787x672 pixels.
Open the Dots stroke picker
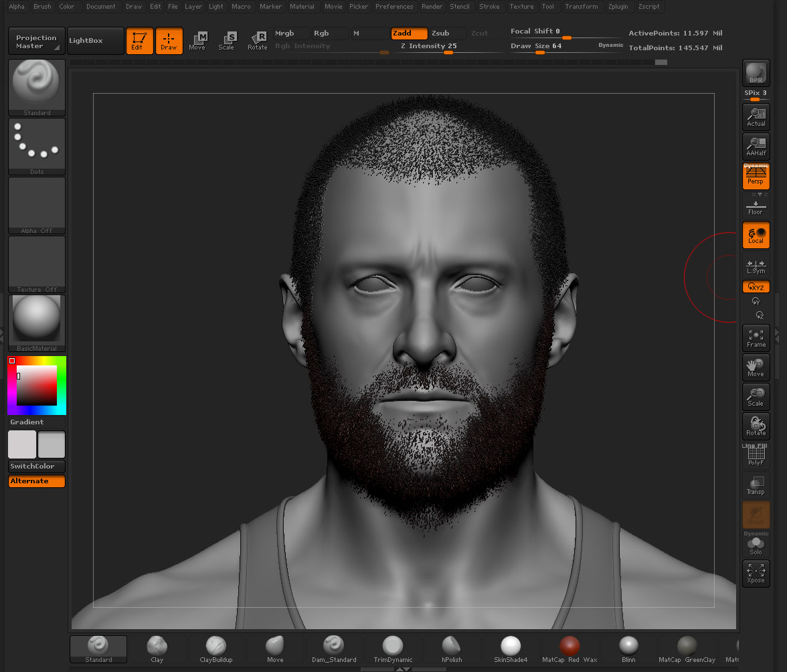point(37,147)
